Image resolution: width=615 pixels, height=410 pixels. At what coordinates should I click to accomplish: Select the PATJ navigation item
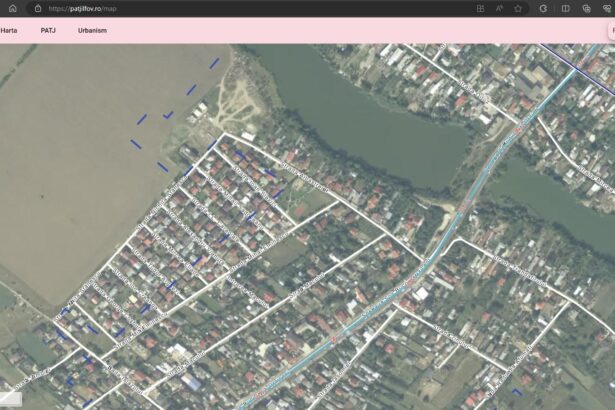tap(48, 30)
